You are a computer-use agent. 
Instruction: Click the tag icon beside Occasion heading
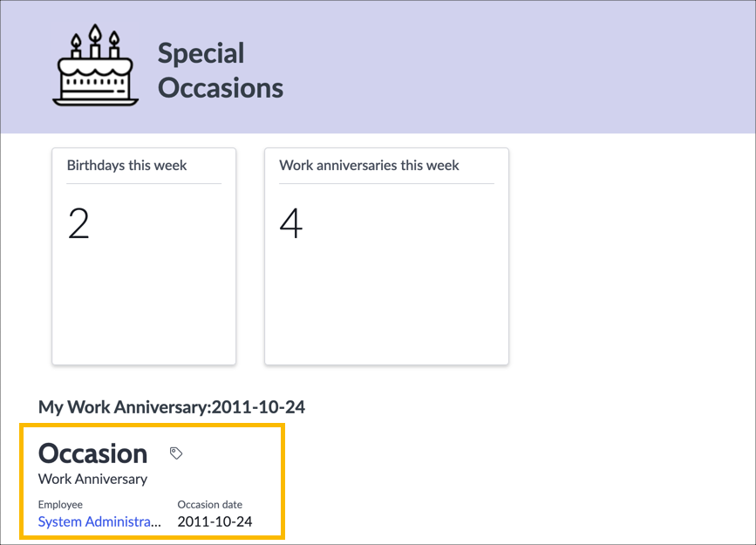click(176, 452)
